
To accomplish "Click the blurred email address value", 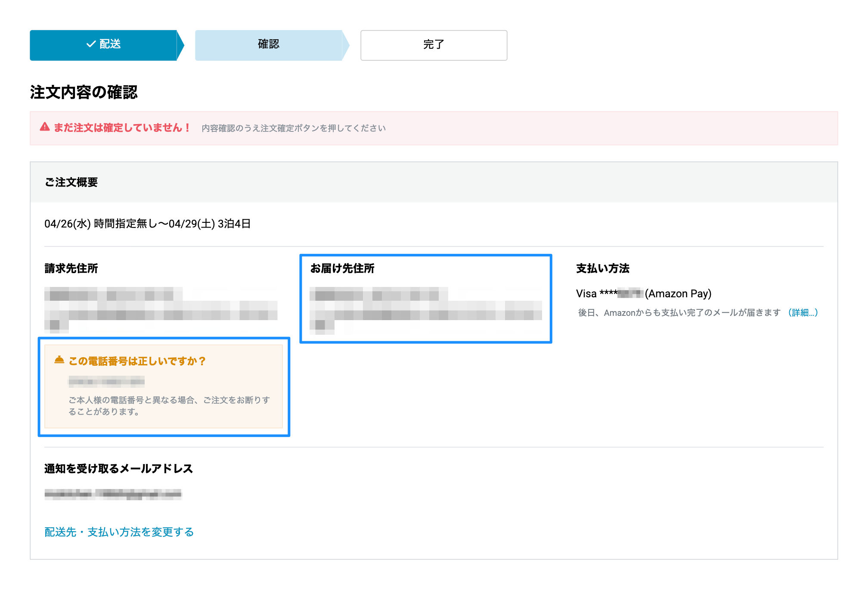I will tap(113, 494).
